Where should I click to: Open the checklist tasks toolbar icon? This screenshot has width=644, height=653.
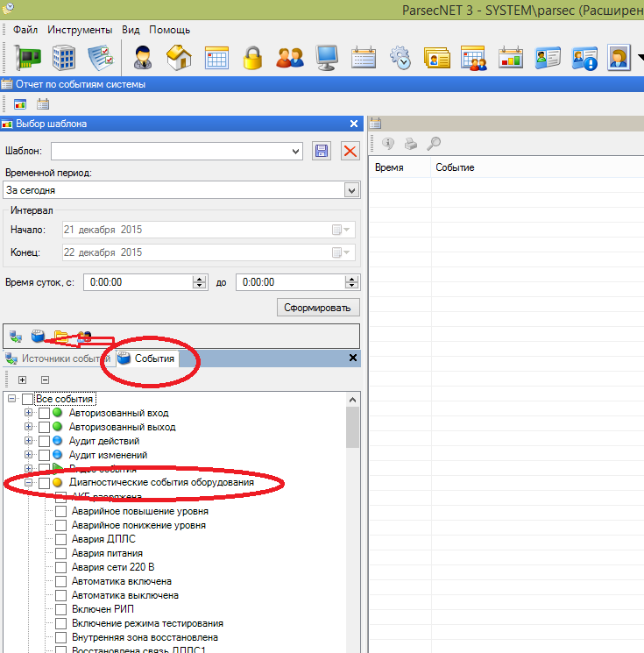(101, 58)
